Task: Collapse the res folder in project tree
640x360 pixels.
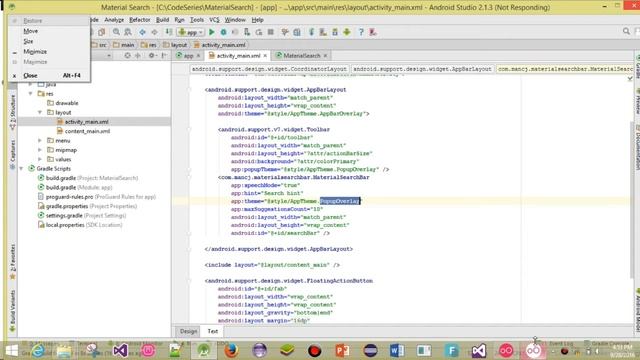Action: pyautogui.click(x=31, y=93)
